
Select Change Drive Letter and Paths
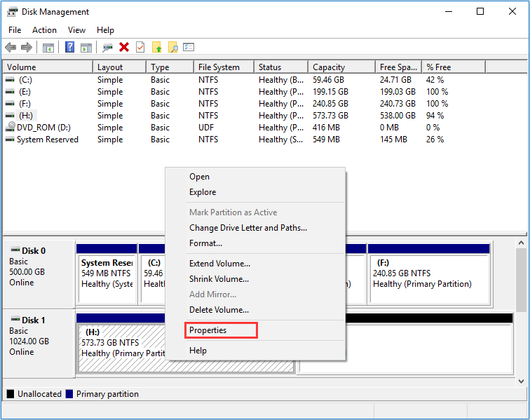pyautogui.click(x=255, y=228)
